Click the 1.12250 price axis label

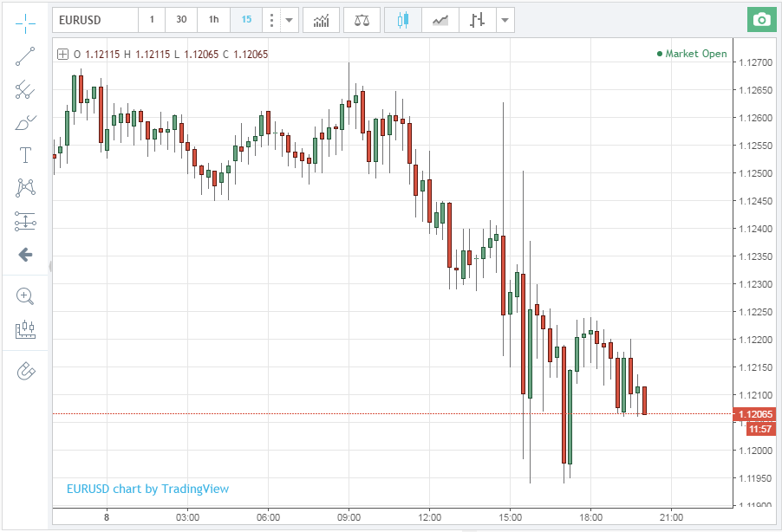tap(756, 312)
